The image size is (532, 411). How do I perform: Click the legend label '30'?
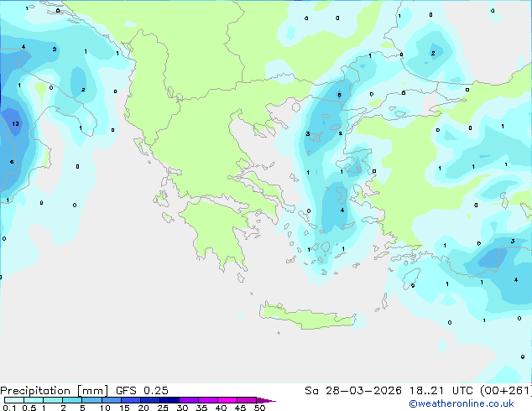[x=182, y=408]
